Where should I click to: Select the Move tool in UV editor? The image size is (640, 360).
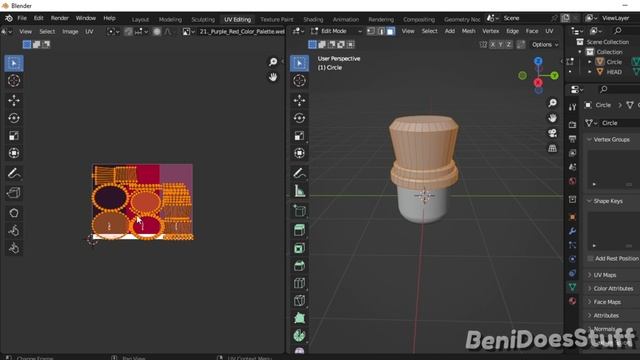click(x=14, y=100)
